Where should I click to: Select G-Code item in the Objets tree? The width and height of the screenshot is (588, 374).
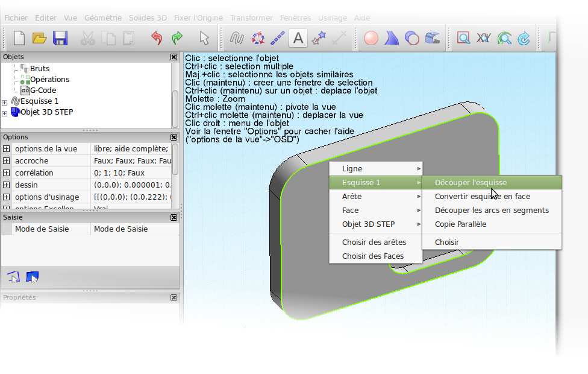coord(43,90)
